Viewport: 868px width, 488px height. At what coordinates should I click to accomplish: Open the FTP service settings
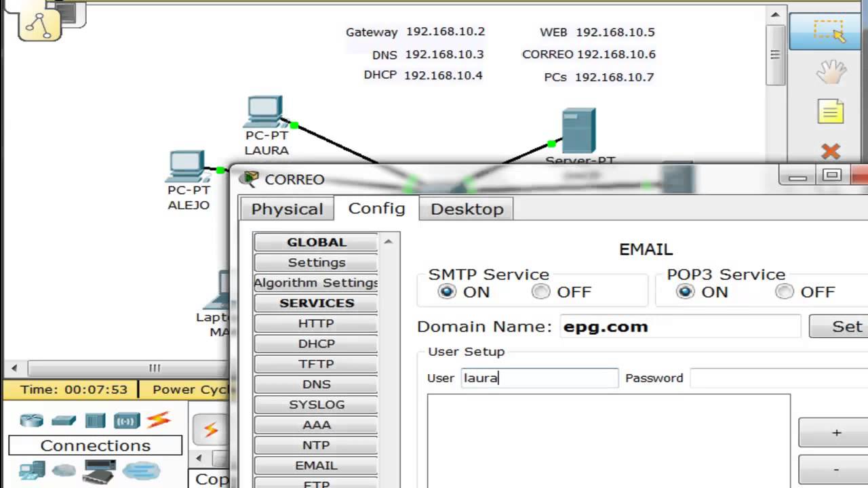pyautogui.click(x=316, y=483)
